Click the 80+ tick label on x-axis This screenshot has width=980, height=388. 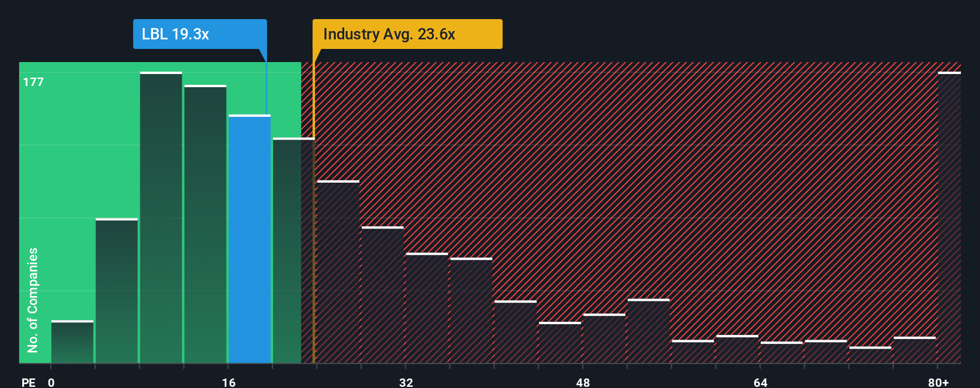(938, 382)
